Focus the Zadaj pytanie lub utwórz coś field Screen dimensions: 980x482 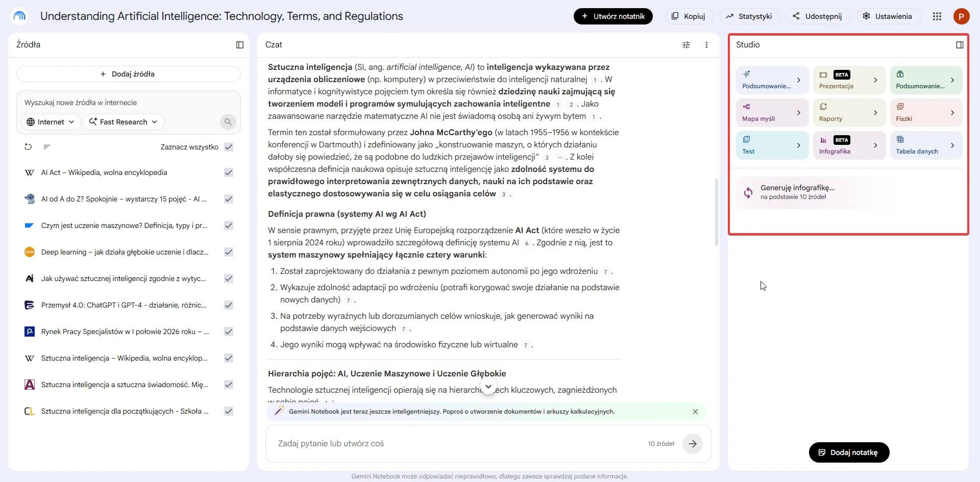pos(459,444)
